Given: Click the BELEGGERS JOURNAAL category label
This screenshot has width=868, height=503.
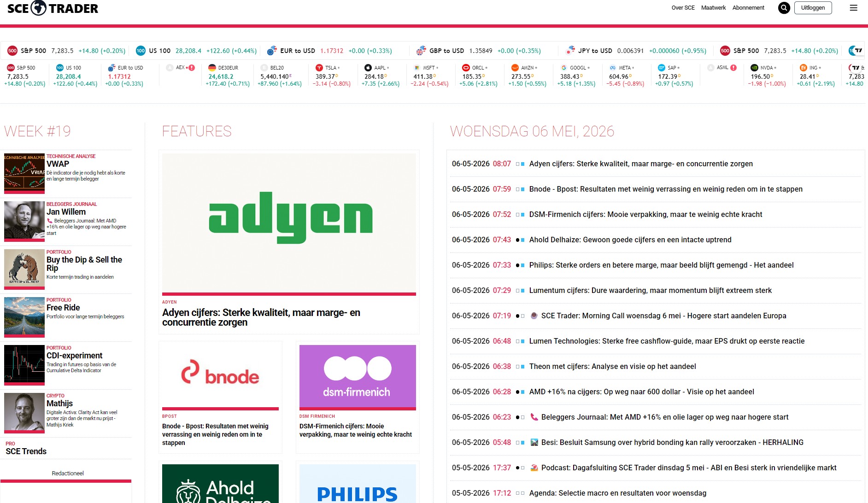Looking at the screenshot, I should point(72,204).
